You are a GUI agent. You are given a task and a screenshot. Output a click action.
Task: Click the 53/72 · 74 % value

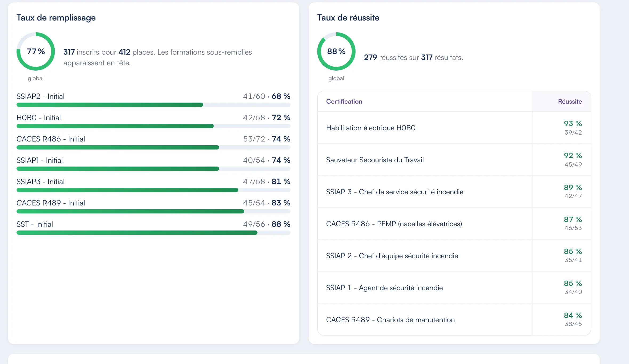(x=267, y=139)
